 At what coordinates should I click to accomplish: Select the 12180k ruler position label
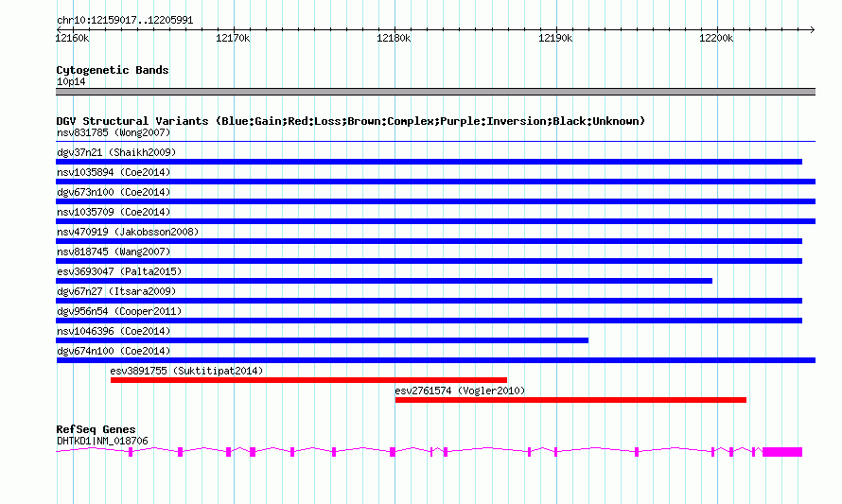tap(394, 38)
